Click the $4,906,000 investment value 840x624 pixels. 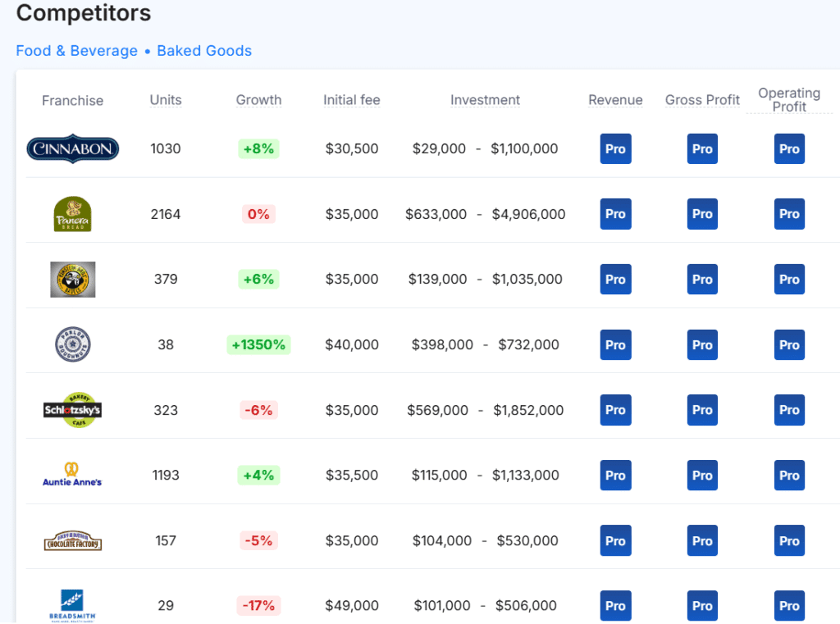[x=529, y=214]
